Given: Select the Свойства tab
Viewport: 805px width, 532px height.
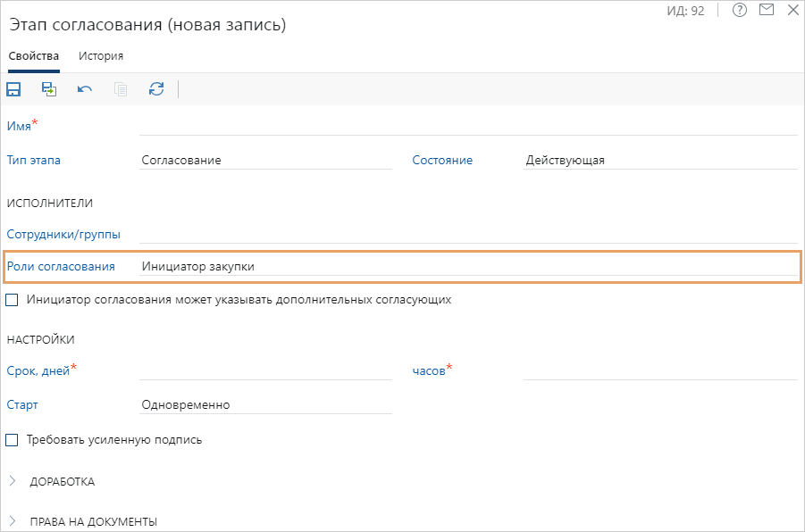Looking at the screenshot, I should coord(33,55).
